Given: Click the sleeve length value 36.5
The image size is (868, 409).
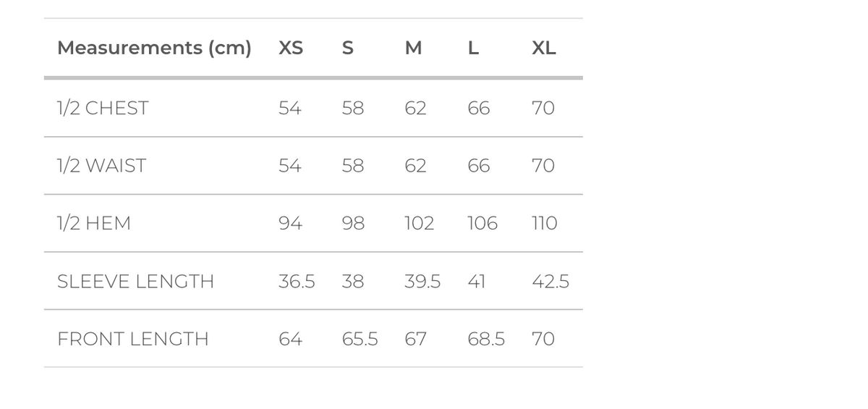Looking at the screenshot, I should [297, 282].
